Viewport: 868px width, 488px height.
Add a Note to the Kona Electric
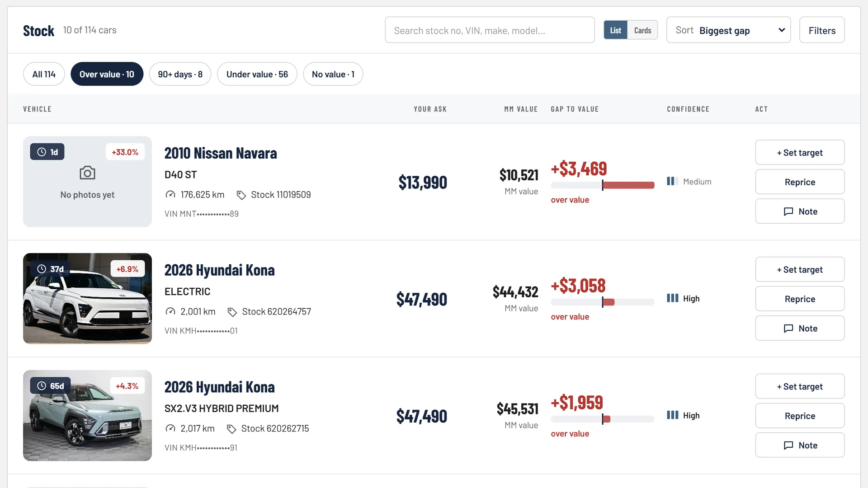tap(800, 328)
